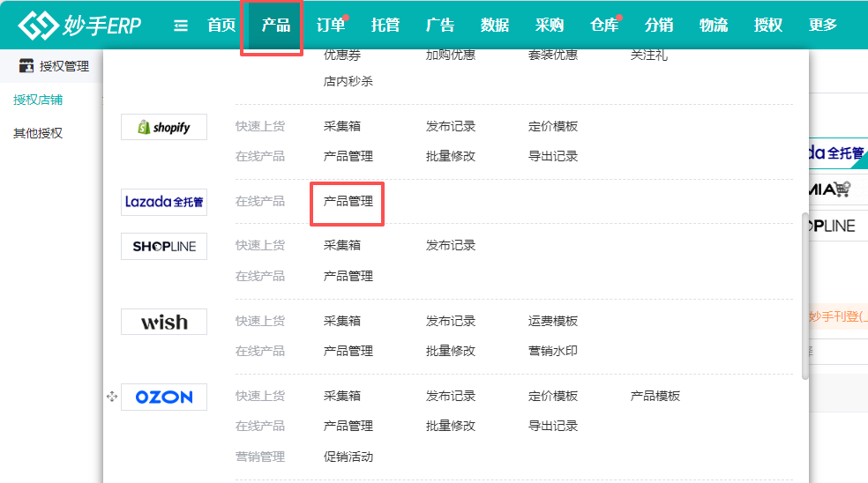Open OZON 产品模板
This screenshot has width=868, height=483.
[655, 396]
